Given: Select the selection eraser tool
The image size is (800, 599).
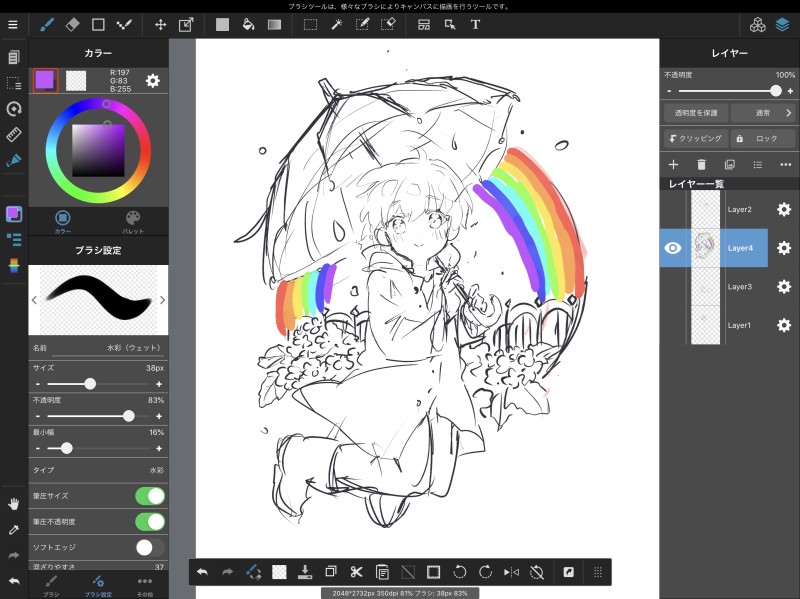Looking at the screenshot, I should [388, 24].
